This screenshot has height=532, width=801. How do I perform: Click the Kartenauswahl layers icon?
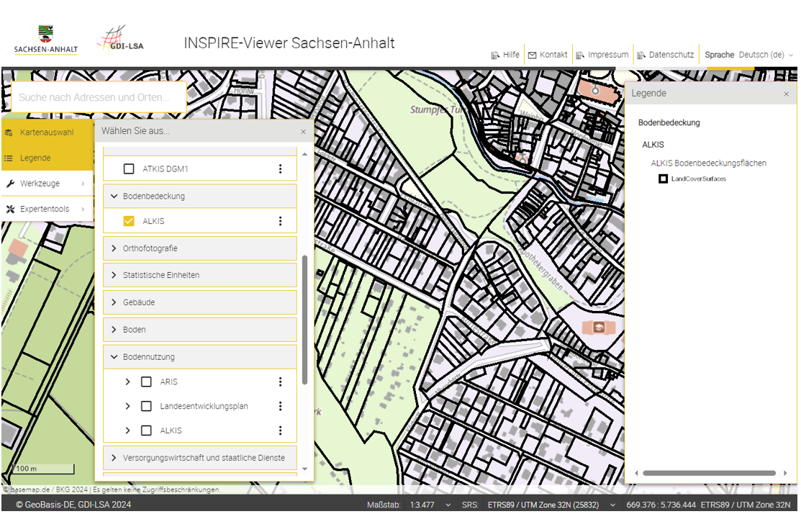[9, 133]
